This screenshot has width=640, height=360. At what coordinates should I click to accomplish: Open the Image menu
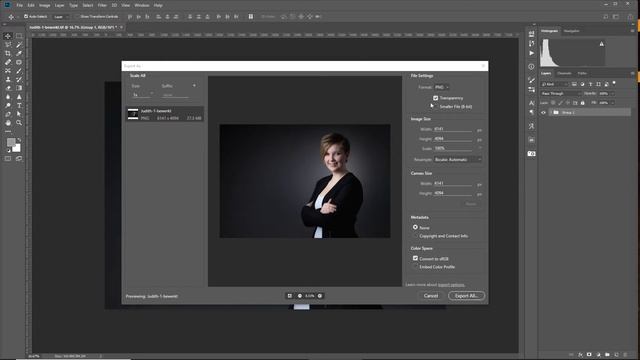pyautogui.click(x=44, y=5)
